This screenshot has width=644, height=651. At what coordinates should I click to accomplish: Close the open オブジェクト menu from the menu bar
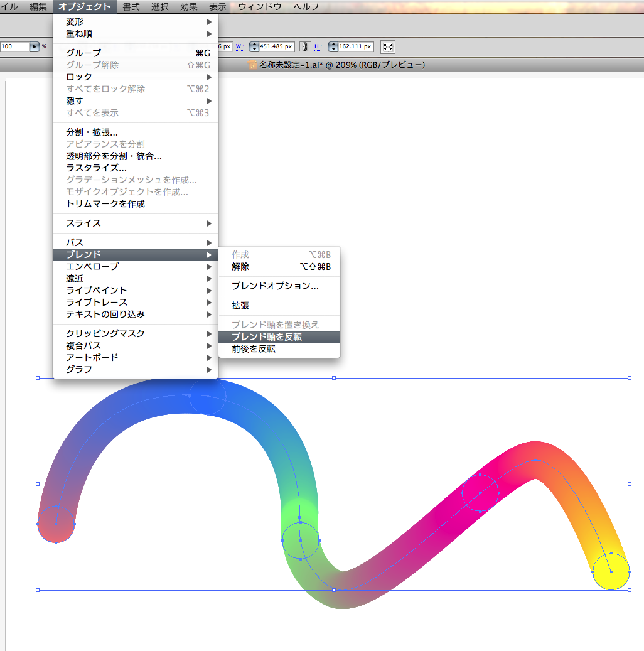tap(85, 7)
